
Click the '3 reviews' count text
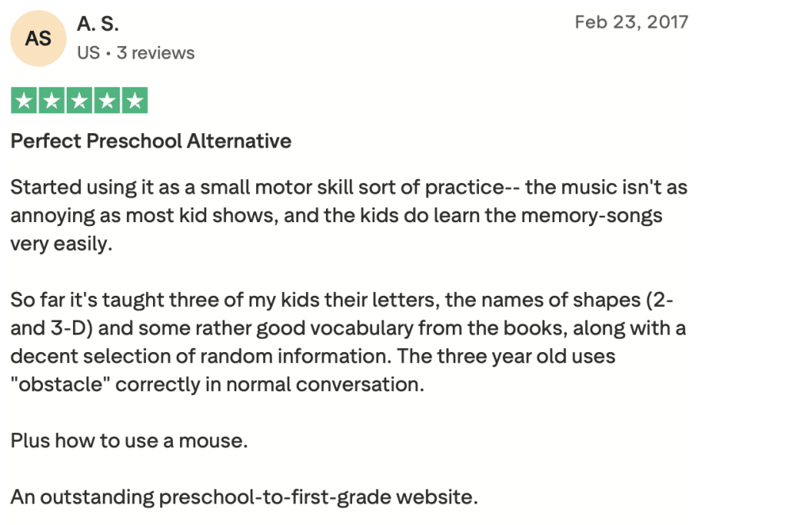tap(155, 53)
